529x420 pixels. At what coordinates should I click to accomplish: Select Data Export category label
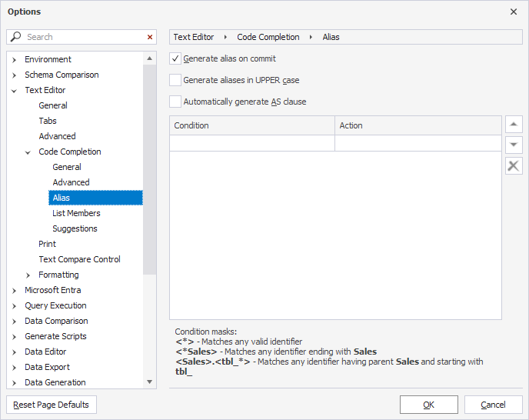point(47,367)
